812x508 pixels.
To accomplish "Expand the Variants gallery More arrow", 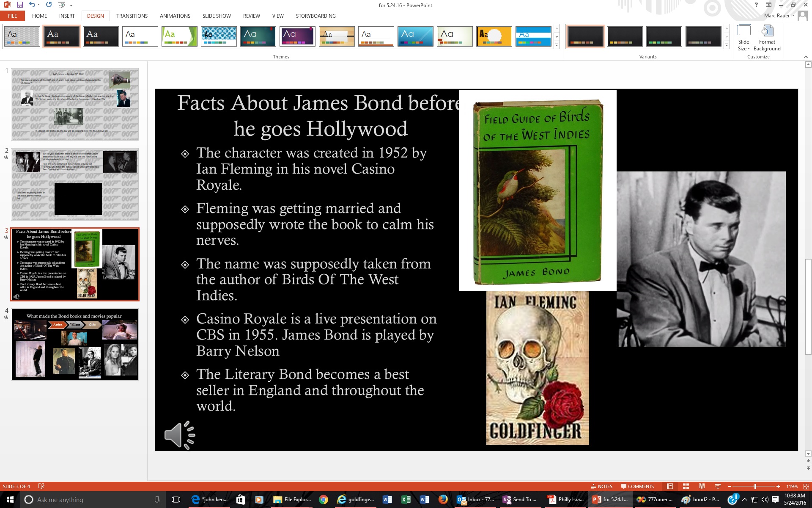I will coord(727,44).
